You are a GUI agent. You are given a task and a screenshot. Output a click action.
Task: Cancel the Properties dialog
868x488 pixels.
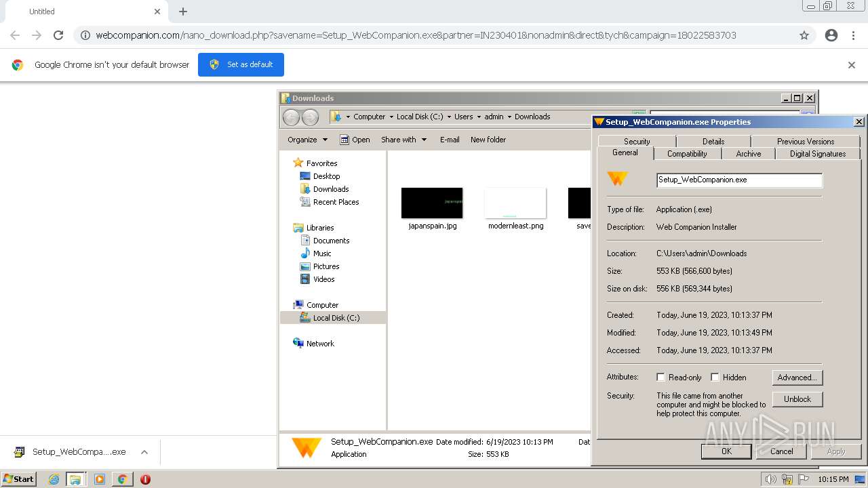(781, 451)
